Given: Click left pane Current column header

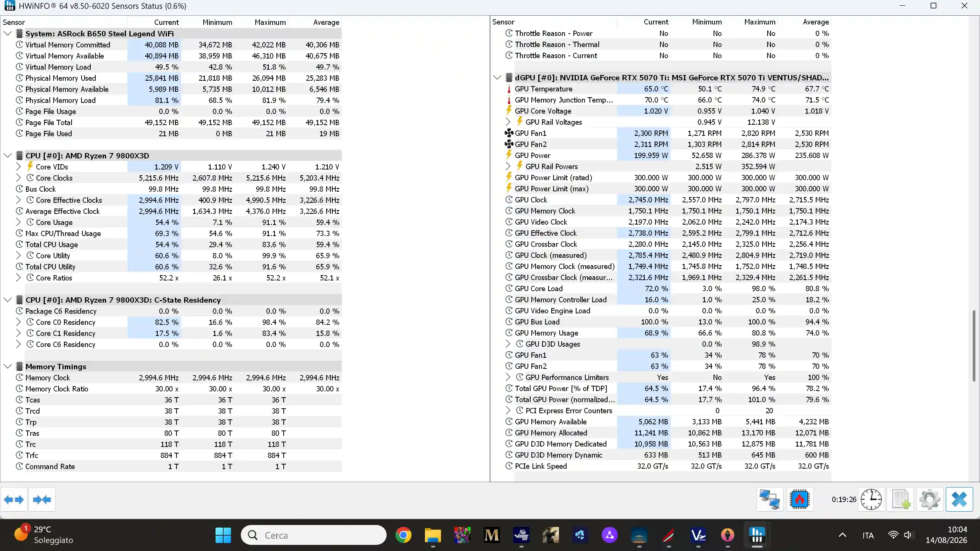Looking at the screenshot, I should coord(154,22).
